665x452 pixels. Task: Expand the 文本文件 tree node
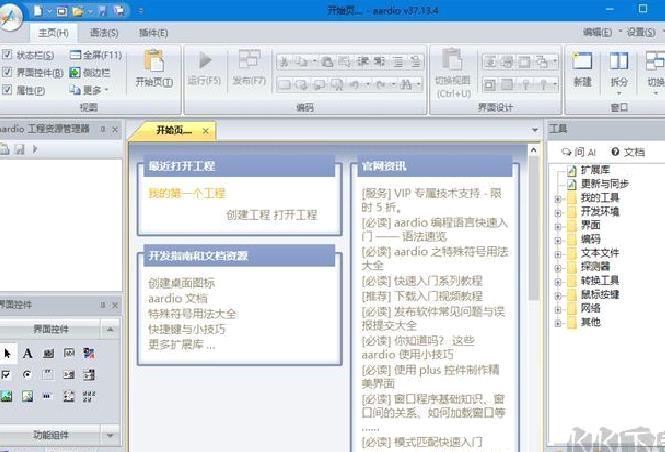pyautogui.click(x=558, y=254)
